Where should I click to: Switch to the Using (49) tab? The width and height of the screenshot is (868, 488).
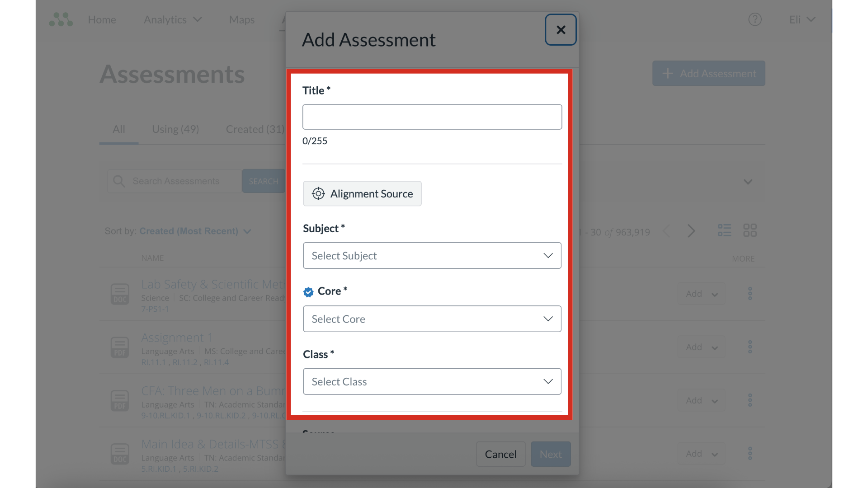click(x=175, y=129)
